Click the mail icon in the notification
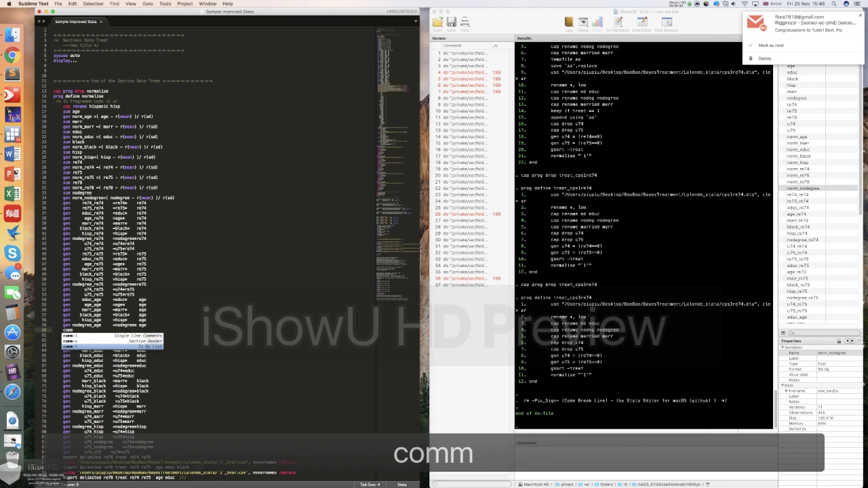 pos(756,22)
